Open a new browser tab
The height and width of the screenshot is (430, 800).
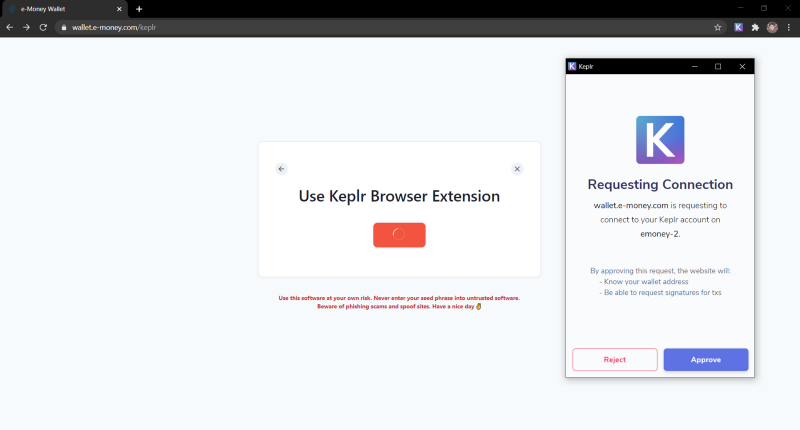coord(139,9)
